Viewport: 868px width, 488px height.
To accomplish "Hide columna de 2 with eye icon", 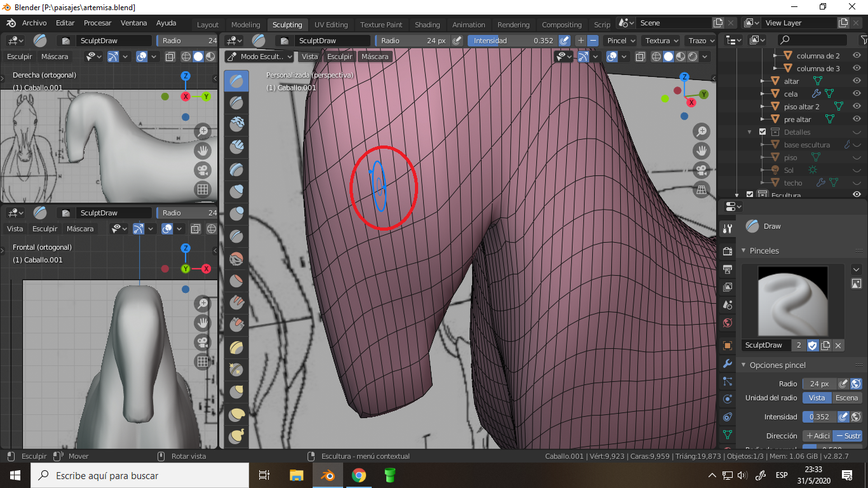I will coord(857,55).
